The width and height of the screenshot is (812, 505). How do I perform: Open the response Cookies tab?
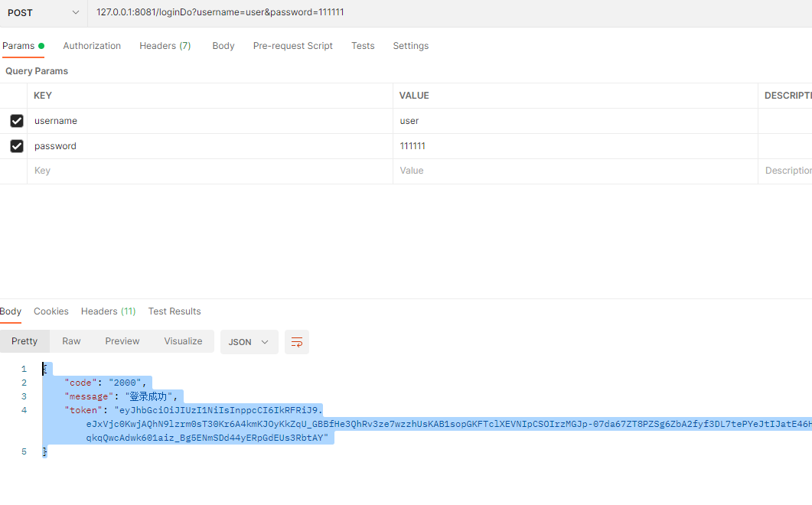coord(51,311)
